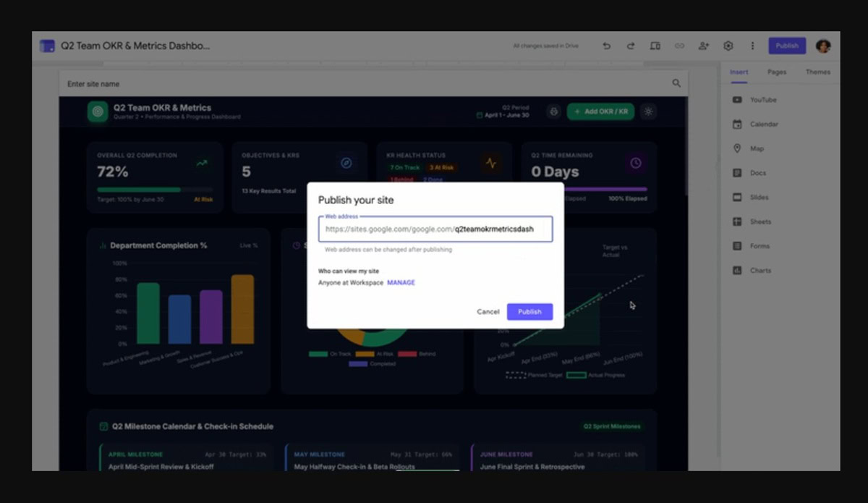
Task: Click the purple Sales & Revenue bar
Action: [x=211, y=317]
